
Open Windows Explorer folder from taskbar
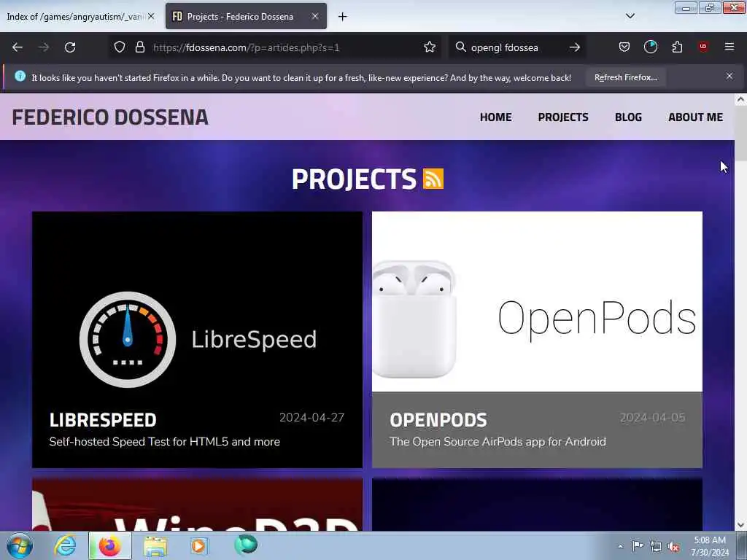[x=156, y=545]
